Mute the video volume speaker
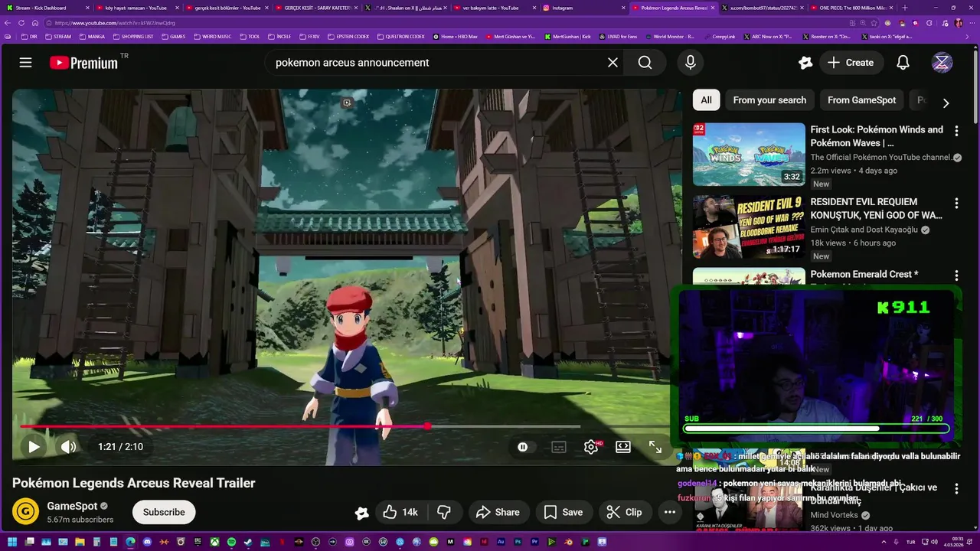 (x=68, y=447)
